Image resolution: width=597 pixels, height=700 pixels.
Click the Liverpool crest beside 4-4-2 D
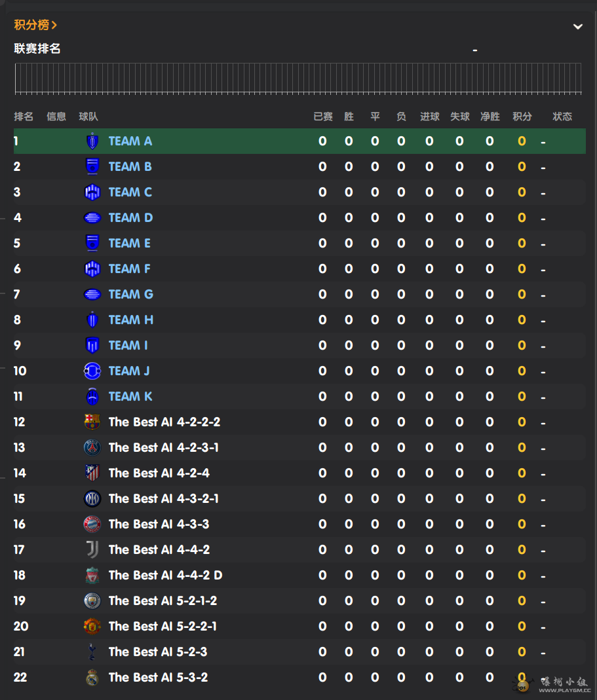[x=92, y=575]
